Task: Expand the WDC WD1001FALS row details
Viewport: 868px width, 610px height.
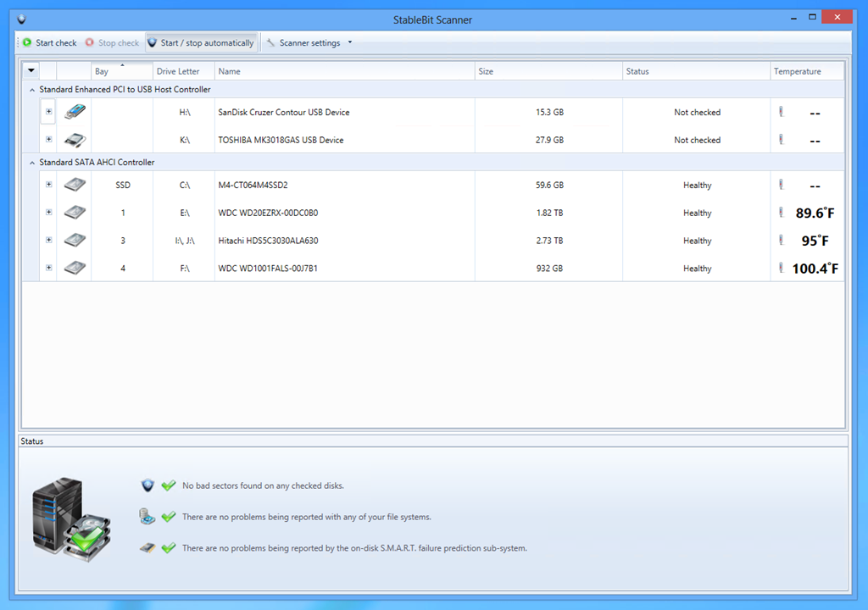Action: tap(48, 268)
